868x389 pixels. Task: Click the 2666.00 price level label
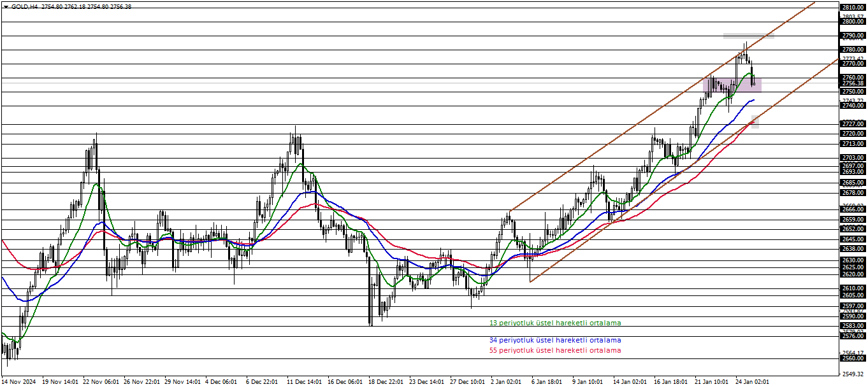tap(853, 209)
